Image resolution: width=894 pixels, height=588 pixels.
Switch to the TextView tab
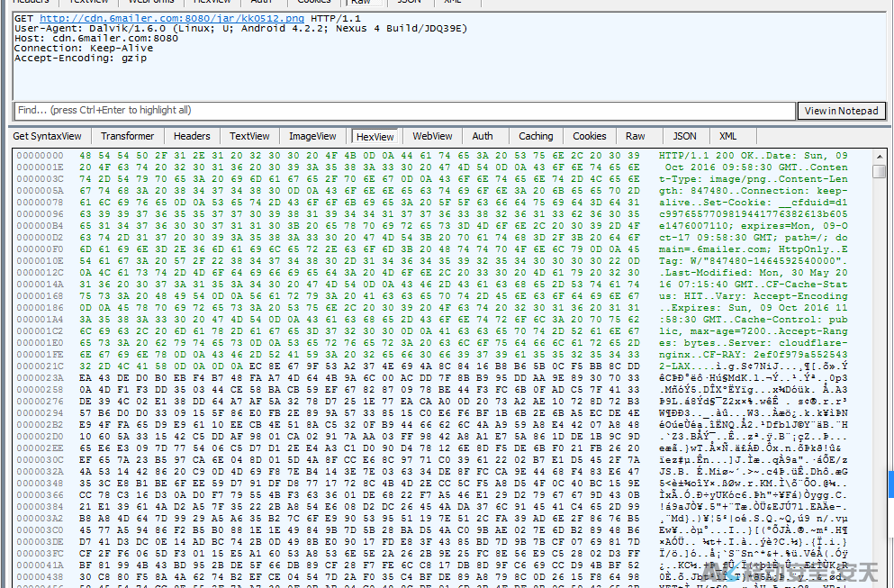249,136
